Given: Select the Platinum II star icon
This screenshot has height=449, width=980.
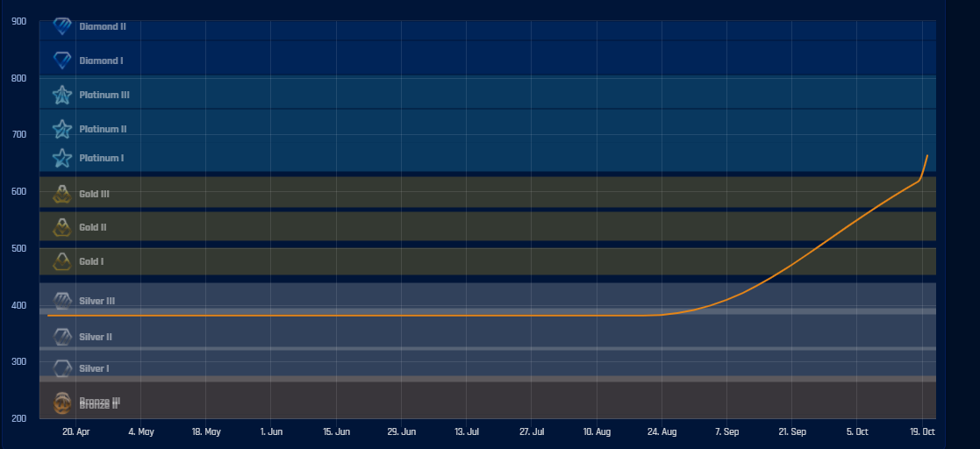Looking at the screenshot, I should click(62, 129).
